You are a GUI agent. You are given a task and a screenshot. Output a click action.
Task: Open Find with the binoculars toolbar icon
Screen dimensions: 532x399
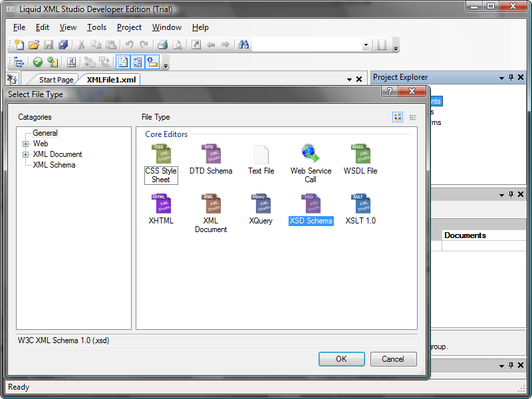(243, 45)
